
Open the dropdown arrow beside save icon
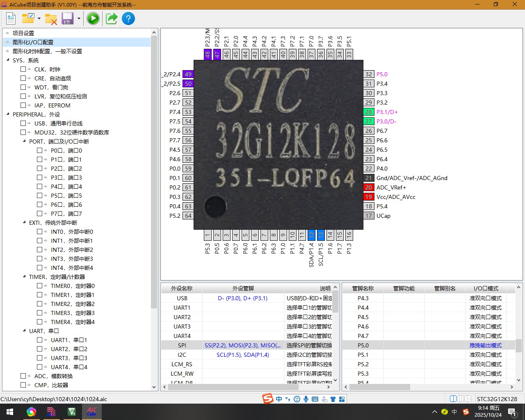click(x=79, y=19)
